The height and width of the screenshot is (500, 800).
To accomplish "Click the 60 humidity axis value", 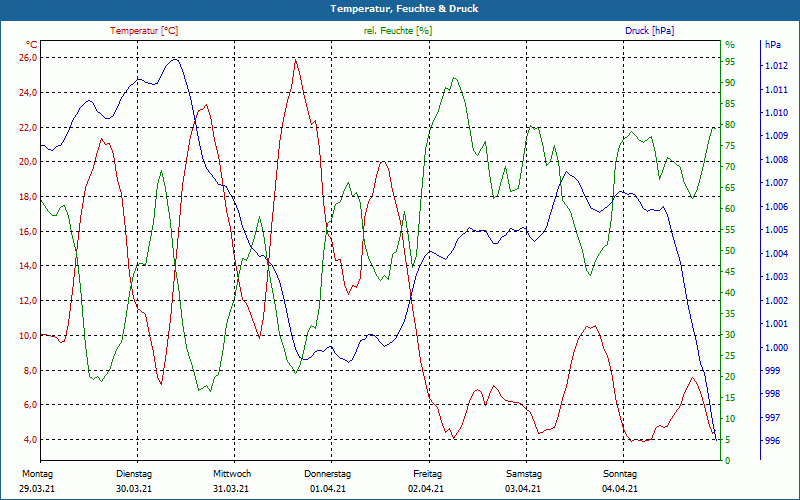I will pyautogui.click(x=730, y=209).
